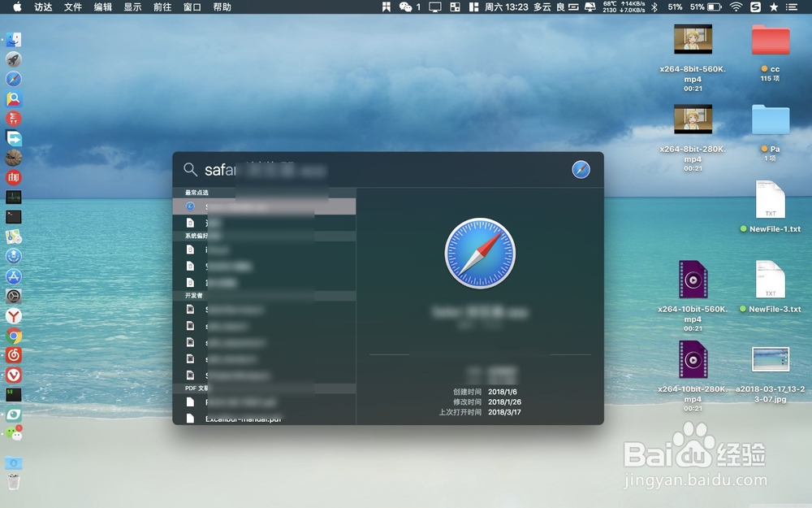Select x264-8bit-560K.mp4 on desktop
This screenshot has width=812, height=508.
693,58
